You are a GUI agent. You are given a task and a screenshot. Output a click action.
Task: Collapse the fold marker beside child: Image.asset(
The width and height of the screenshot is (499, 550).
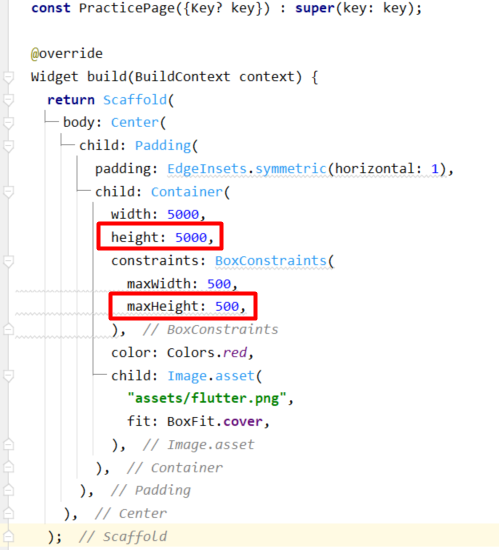coord(8,376)
